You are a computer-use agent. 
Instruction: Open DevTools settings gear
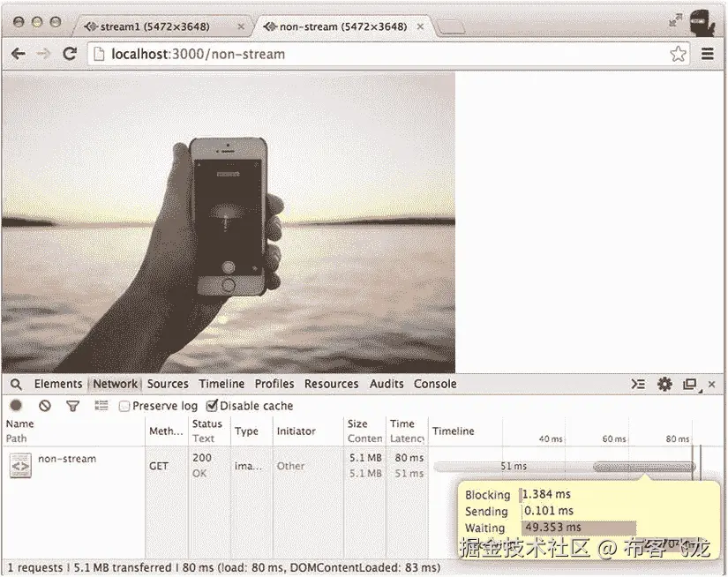(664, 384)
